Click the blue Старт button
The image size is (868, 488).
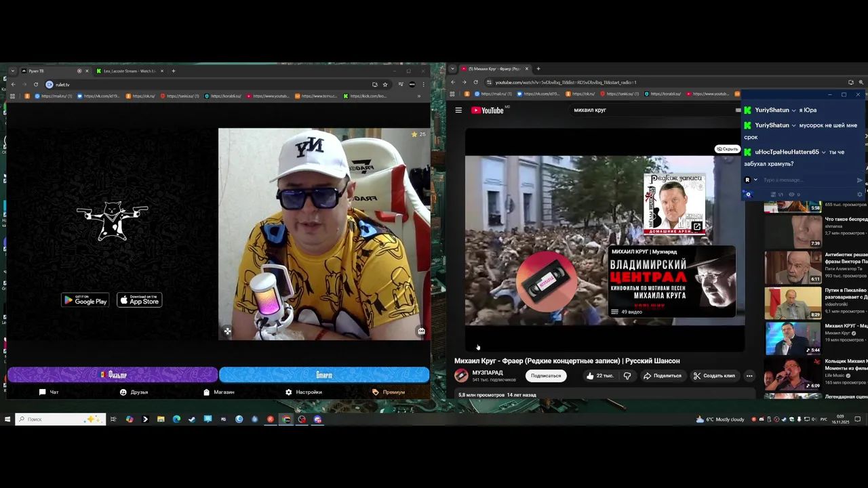point(324,375)
